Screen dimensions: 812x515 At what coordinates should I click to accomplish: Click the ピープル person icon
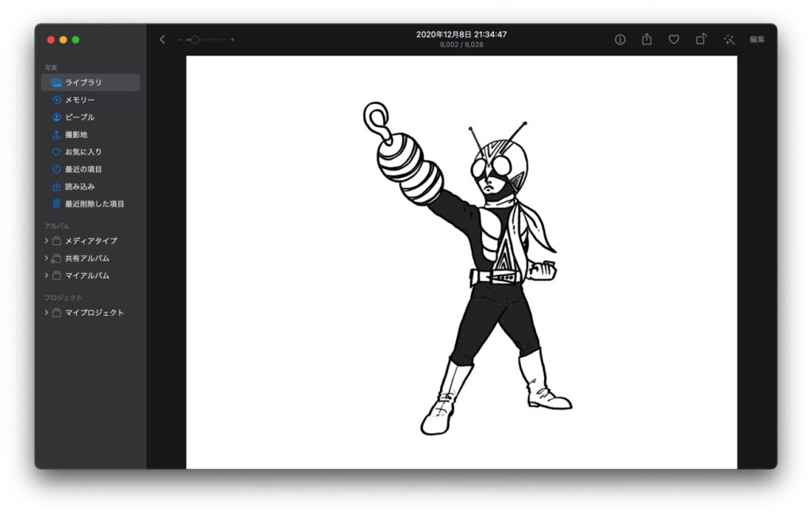point(56,117)
